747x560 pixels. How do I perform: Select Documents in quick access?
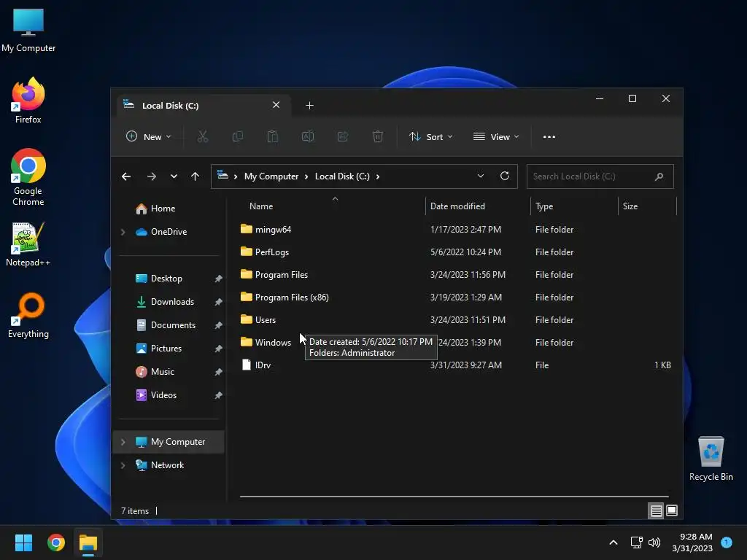coord(173,325)
